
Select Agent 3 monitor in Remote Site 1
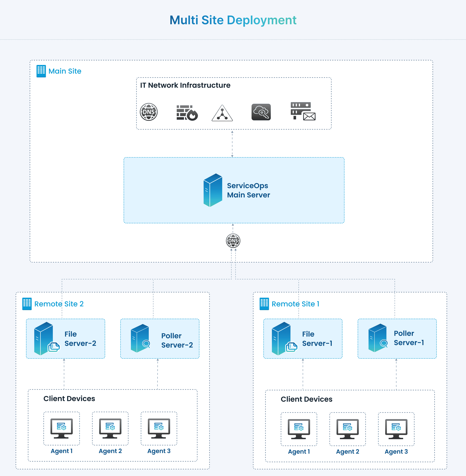(x=396, y=429)
